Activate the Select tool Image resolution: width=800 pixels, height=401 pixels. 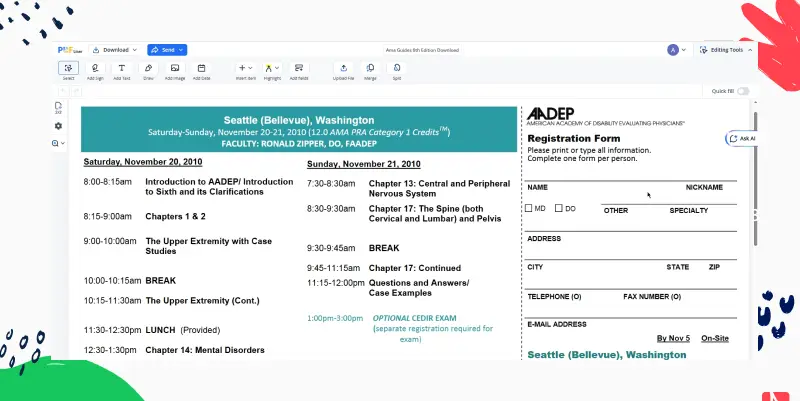[x=68, y=68]
